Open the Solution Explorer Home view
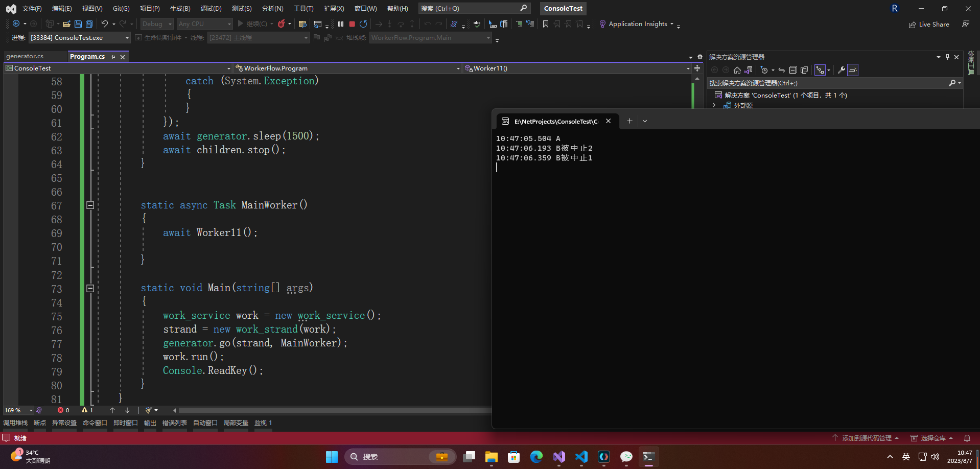Viewport: 980px width, 469px height. point(737,70)
